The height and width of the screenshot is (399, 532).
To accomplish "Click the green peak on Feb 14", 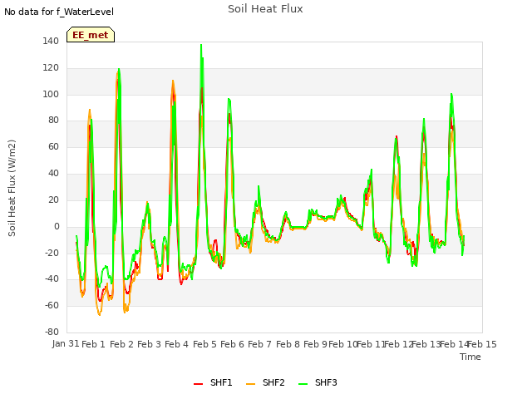I will (x=451, y=94).
